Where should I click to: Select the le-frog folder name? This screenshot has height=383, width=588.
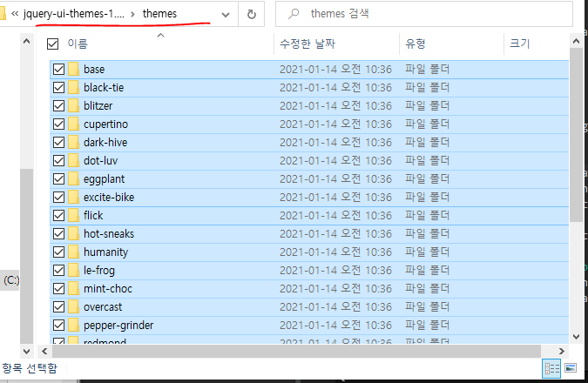[x=99, y=270]
